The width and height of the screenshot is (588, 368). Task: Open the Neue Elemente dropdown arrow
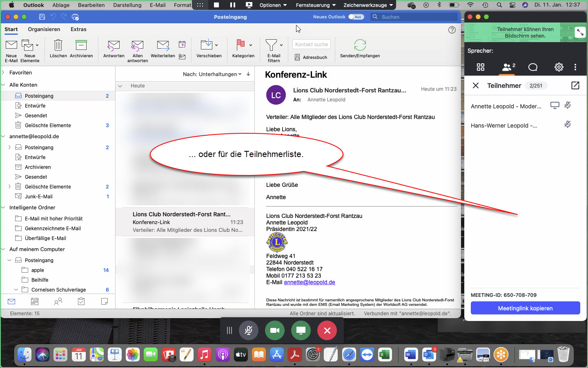37,45
